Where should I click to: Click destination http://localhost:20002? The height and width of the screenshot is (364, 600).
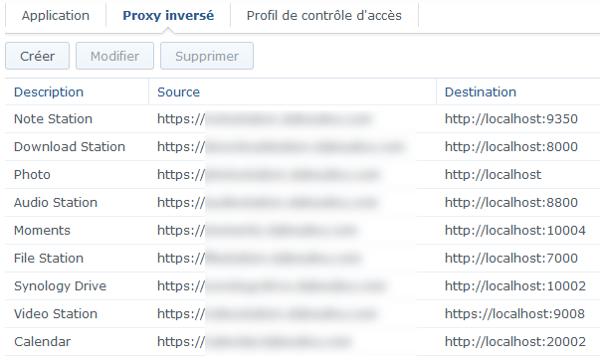coord(515,342)
